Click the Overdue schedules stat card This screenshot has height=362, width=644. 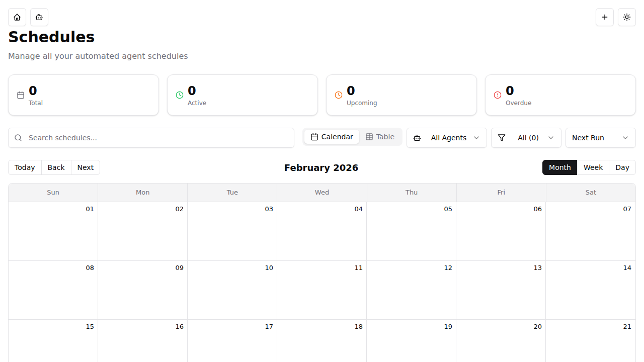click(560, 95)
